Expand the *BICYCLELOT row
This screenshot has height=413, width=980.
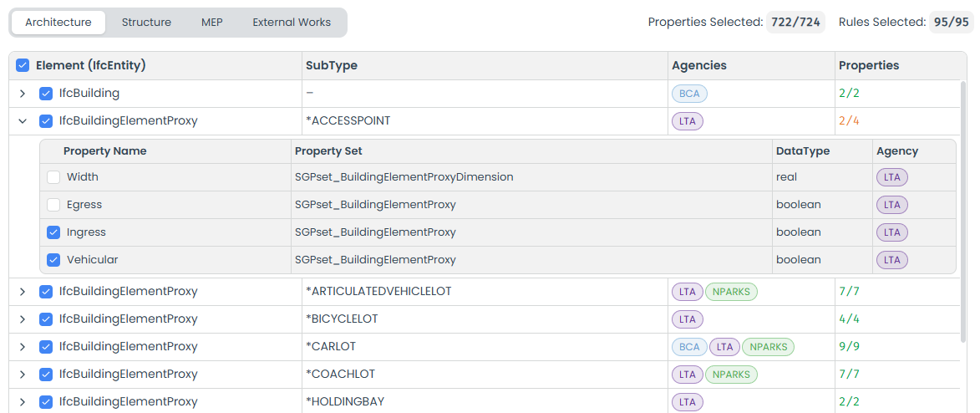[23, 319]
